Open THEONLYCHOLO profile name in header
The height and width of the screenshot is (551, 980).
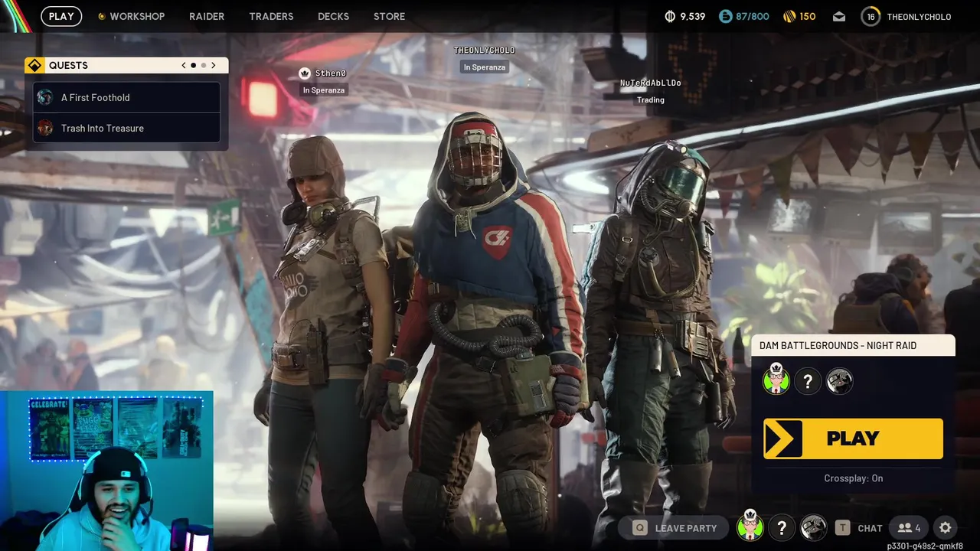point(919,17)
